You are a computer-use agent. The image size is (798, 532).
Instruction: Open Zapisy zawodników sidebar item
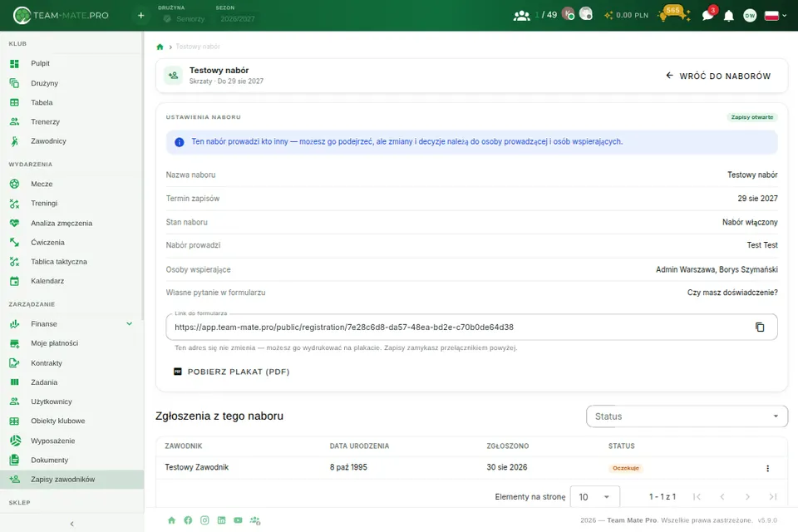point(71,479)
